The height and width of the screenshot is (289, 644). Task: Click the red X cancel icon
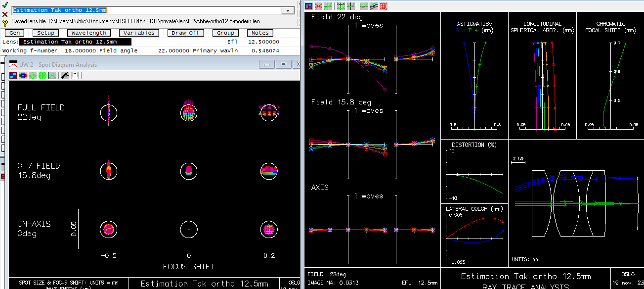(5, 14)
